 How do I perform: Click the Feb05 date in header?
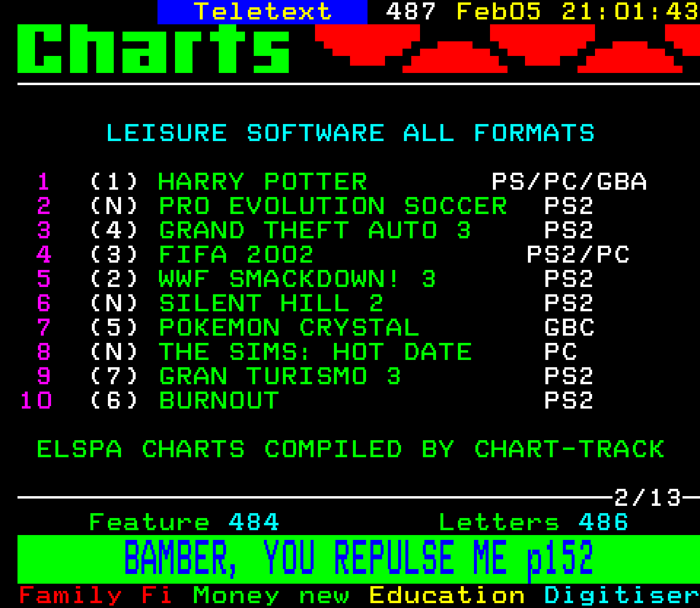click(499, 12)
